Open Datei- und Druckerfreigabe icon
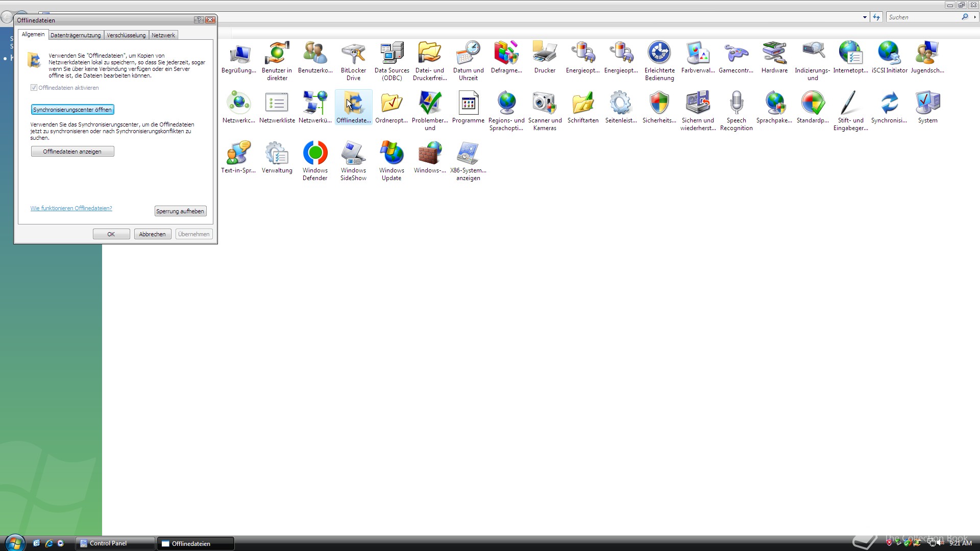 (x=430, y=61)
